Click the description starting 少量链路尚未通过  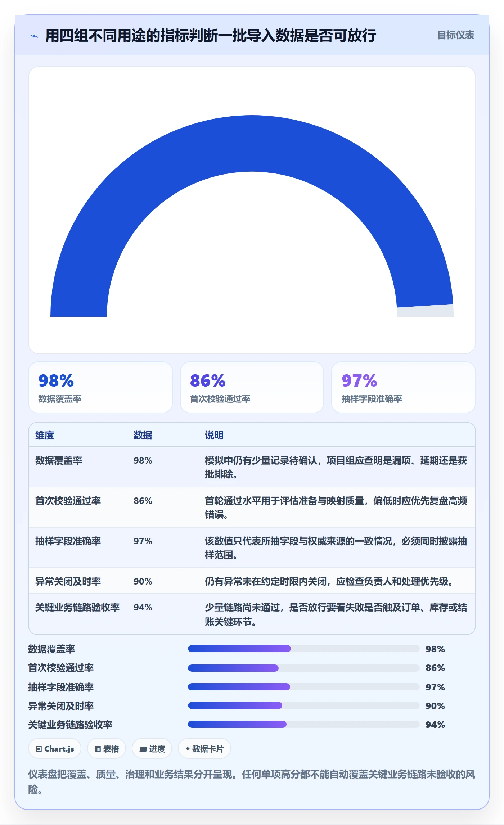[x=336, y=614]
